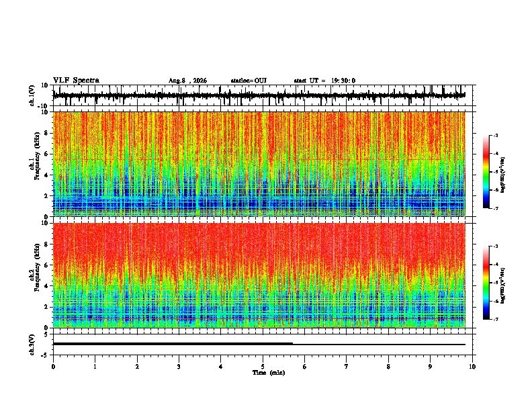
Task: Click the "station=OUI" header text
Action: click(x=249, y=81)
